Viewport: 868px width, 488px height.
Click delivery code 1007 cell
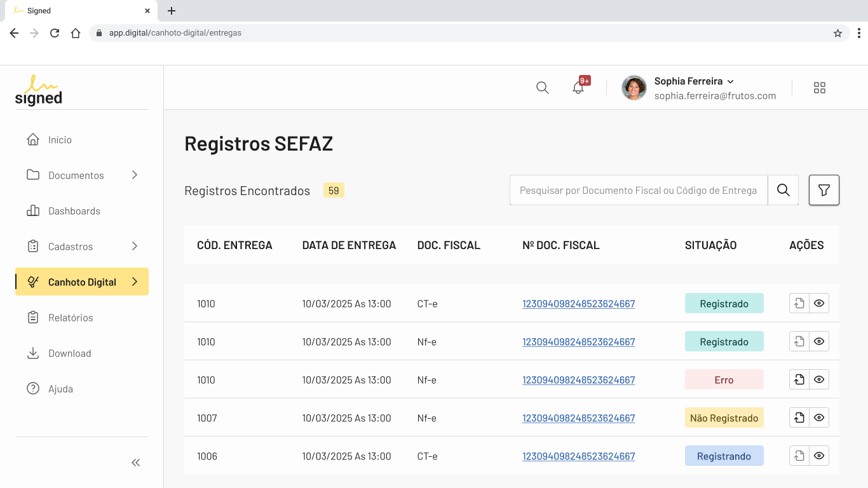[207, 418]
